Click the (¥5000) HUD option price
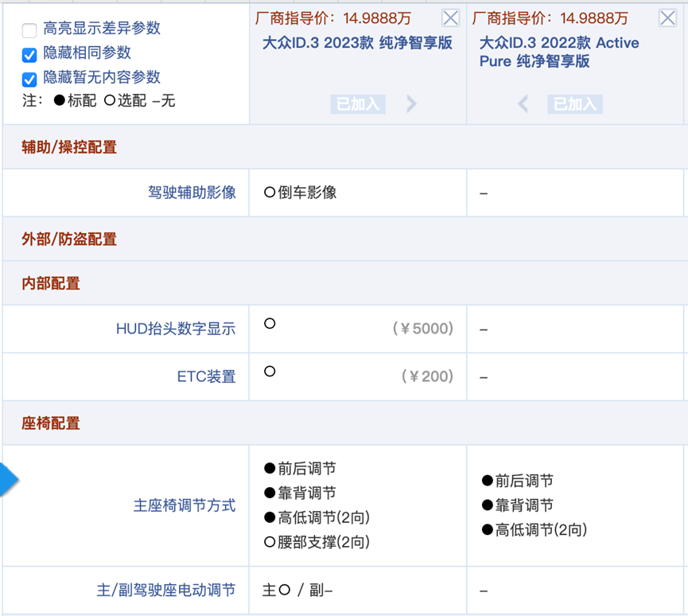Screen dimensions: 688x616 click(x=423, y=329)
